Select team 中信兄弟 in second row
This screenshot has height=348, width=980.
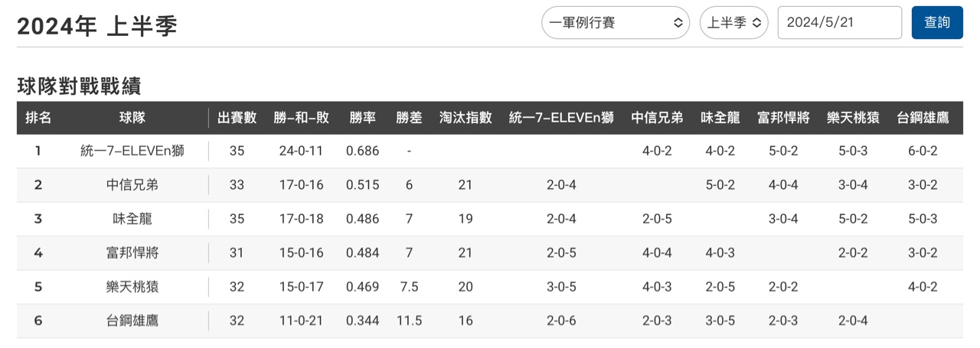tap(132, 185)
